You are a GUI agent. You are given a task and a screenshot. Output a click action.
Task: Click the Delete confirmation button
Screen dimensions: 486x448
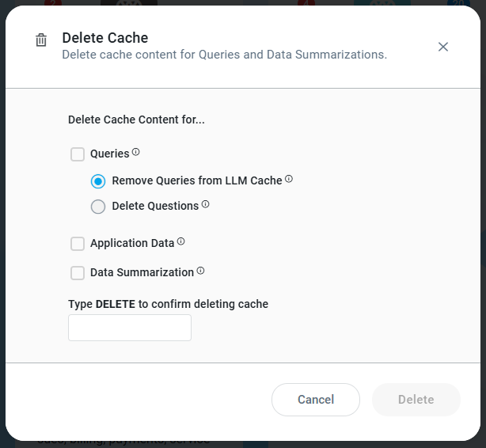click(416, 400)
